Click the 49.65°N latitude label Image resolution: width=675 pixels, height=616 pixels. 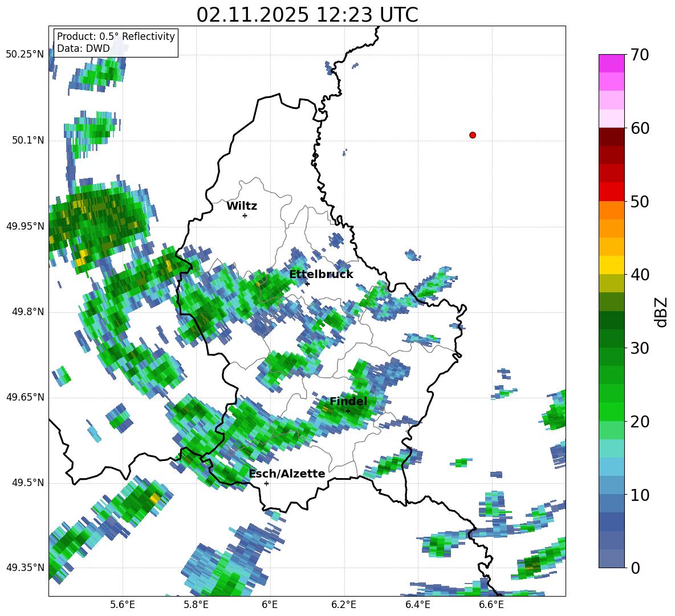[25, 397]
